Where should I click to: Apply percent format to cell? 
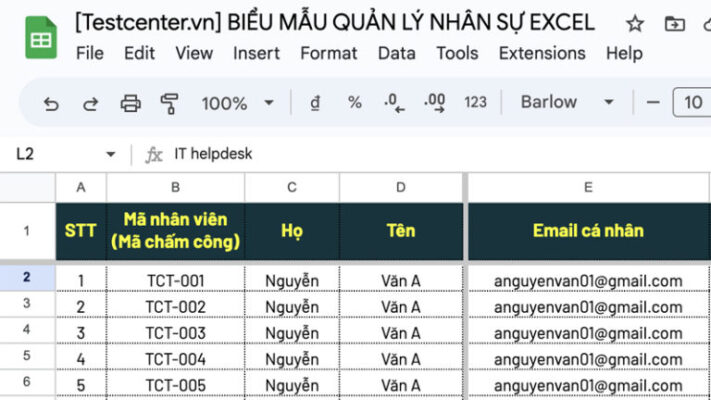[354, 102]
